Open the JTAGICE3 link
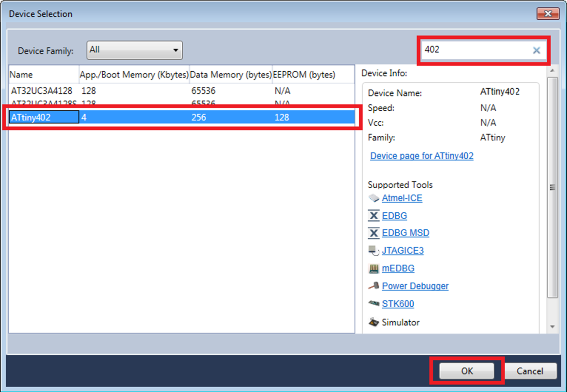567x392 pixels. pyautogui.click(x=403, y=251)
